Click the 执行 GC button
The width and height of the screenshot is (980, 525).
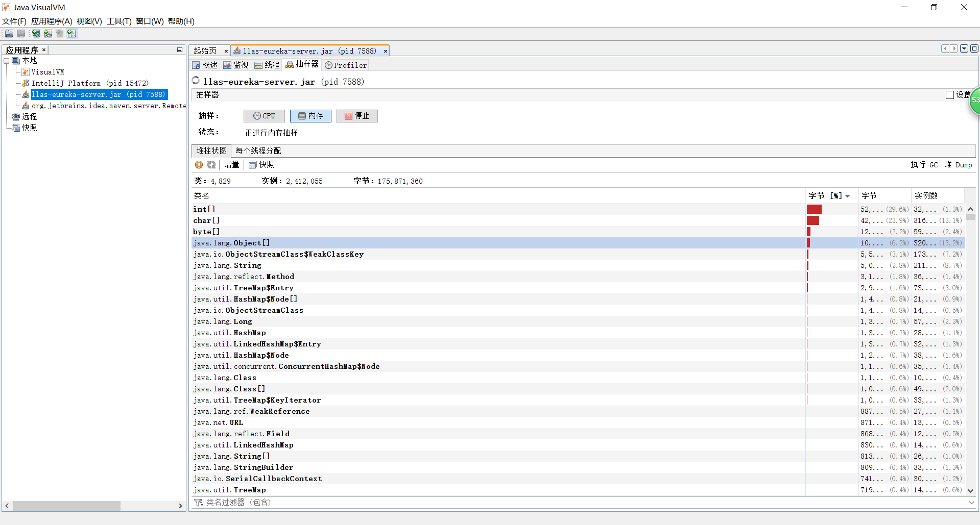point(924,165)
